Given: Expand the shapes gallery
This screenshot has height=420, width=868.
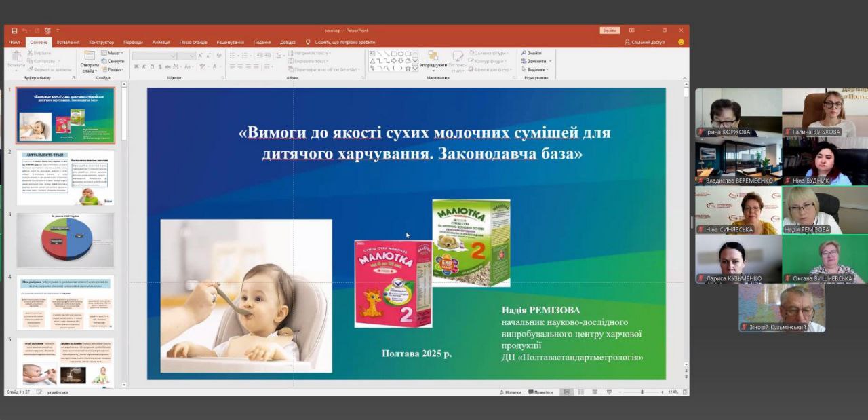Looking at the screenshot, I should tap(415, 69).
